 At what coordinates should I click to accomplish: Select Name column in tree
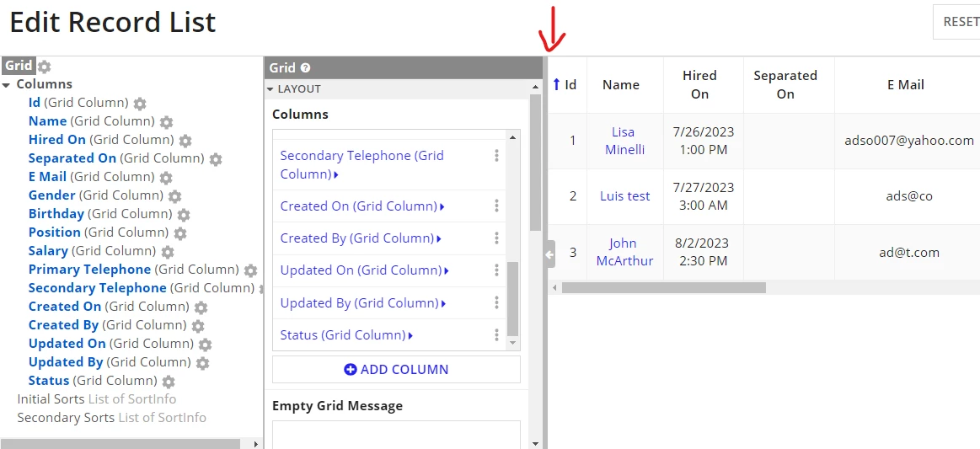(47, 121)
